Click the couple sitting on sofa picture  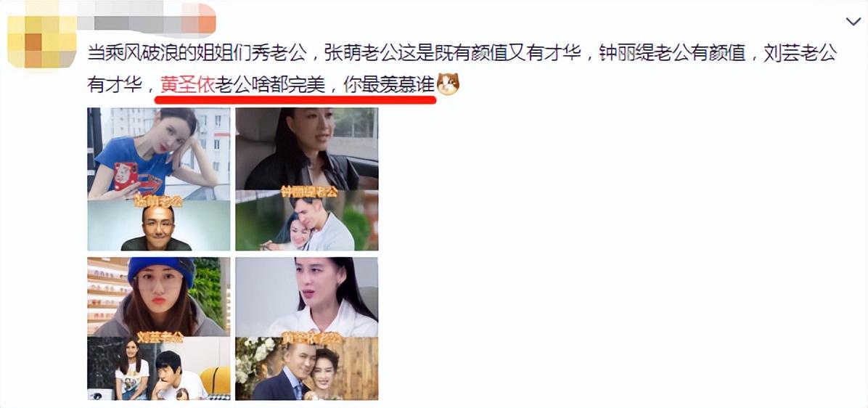click(x=159, y=368)
